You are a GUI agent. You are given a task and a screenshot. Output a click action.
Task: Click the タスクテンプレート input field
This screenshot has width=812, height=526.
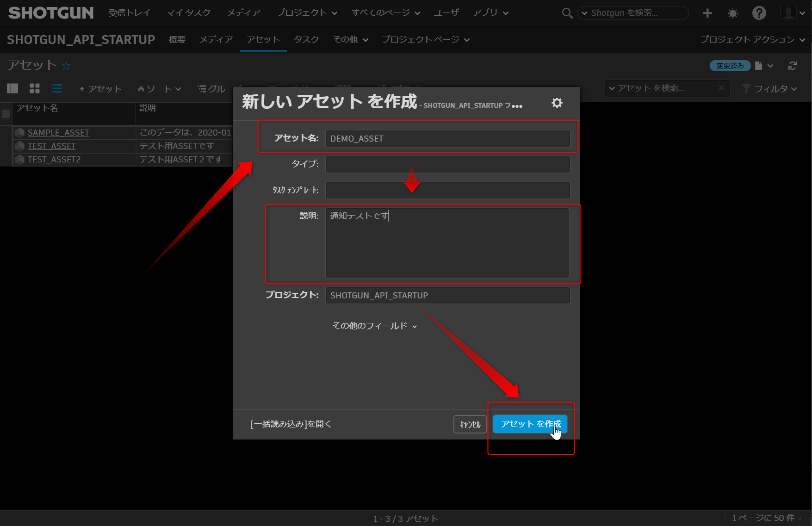point(448,190)
